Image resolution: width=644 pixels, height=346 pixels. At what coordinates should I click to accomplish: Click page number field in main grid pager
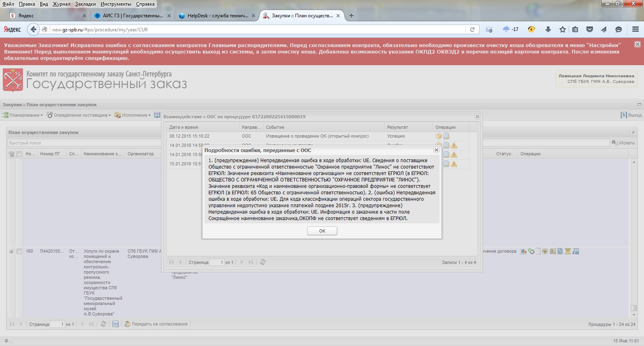(58, 324)
